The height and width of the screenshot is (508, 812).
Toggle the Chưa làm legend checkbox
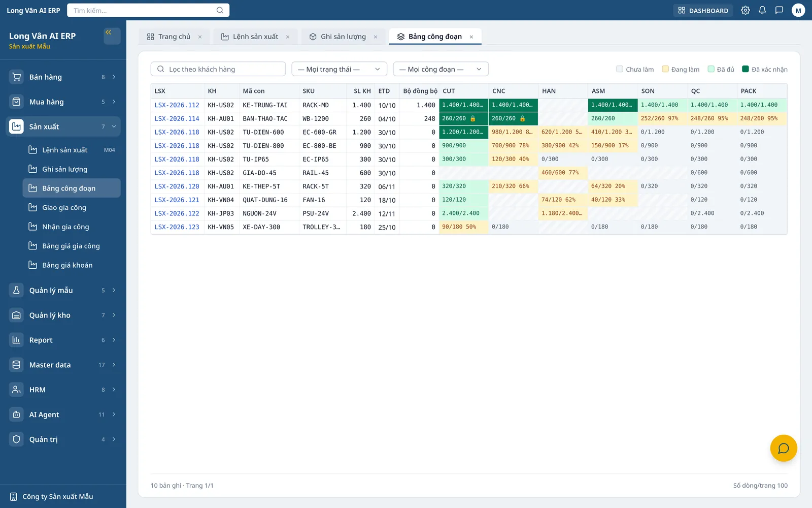tap(620, 69)
